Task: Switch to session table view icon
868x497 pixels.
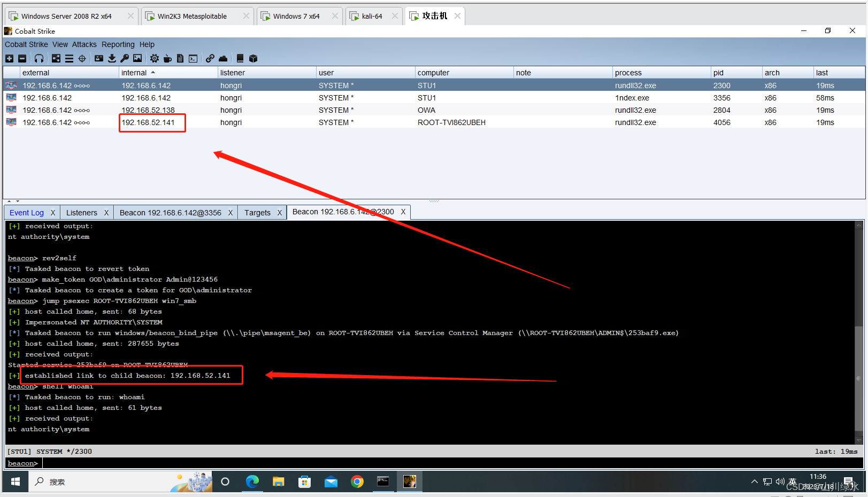Action: click(69, 58)
